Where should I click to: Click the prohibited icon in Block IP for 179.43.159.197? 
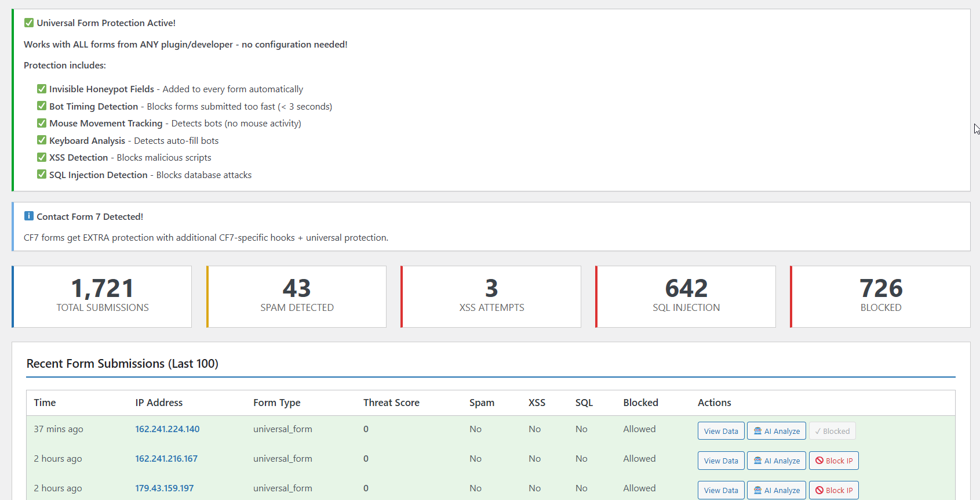point(819,490)
